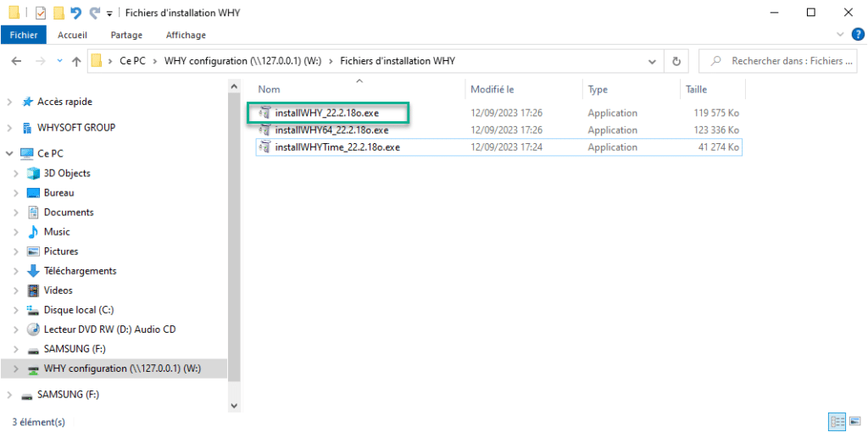Screen dimensions: 868x432
Task: Open Téléchargements folder in sidebar
Action: tap(81, 271)
